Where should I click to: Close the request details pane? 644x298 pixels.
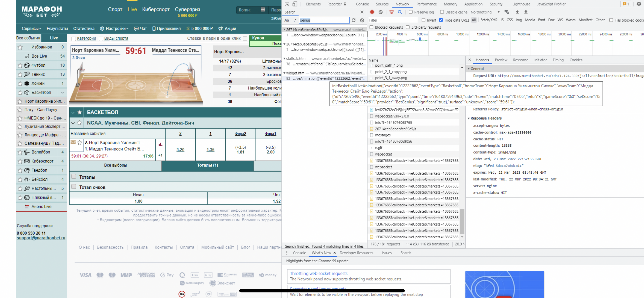(x=469, y=60)
